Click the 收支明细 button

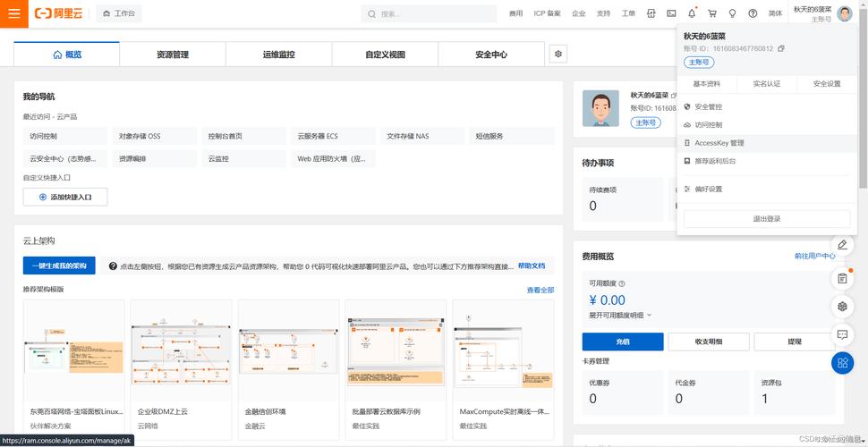click(709, 342)
